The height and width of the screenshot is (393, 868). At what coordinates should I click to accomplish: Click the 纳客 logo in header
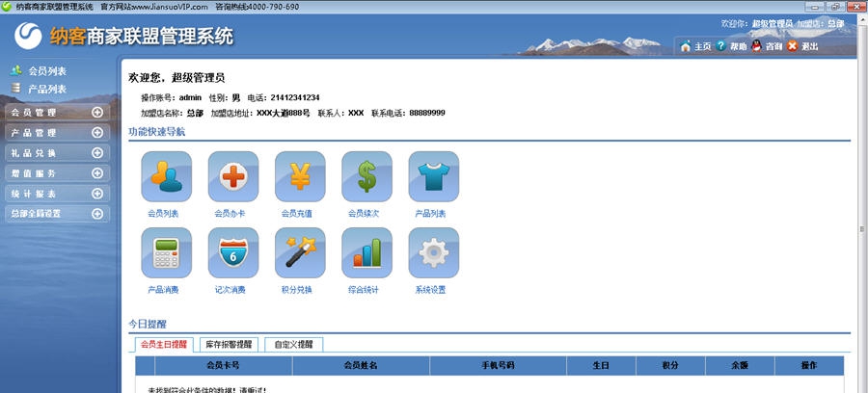[x=28, y=36]
